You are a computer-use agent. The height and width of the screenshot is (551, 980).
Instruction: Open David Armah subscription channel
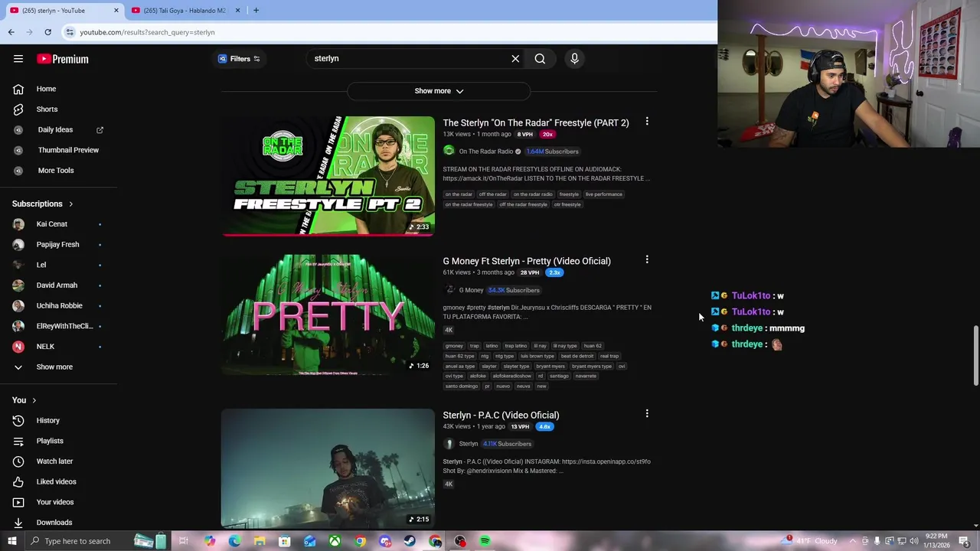(58, 285)
